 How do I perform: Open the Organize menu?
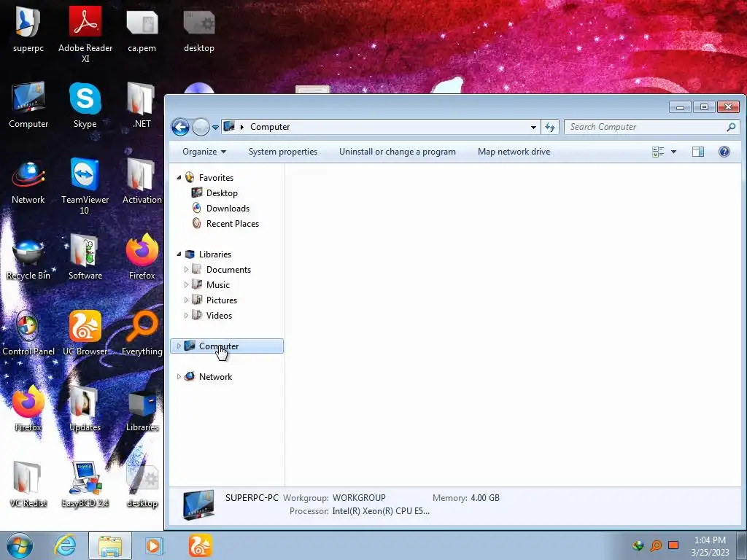point(204,152)
